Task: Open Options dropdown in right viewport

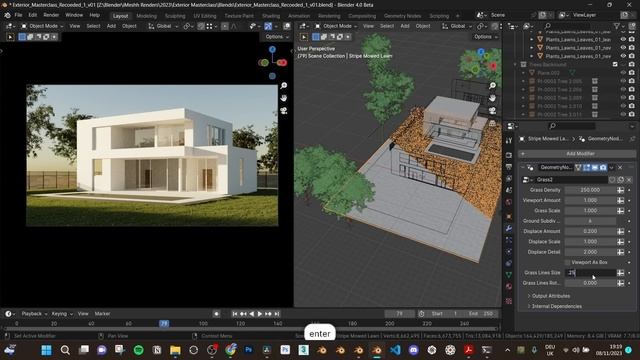Action: click(485, 37)
